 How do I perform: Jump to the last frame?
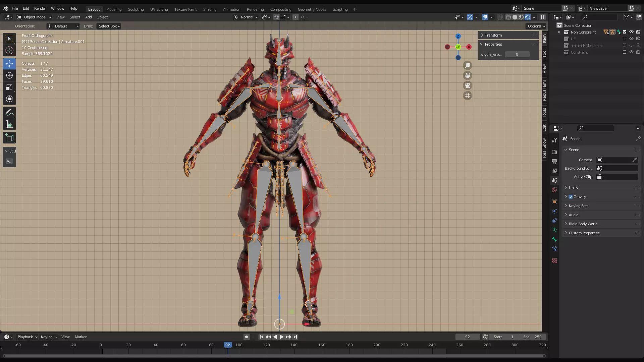coord(295,337)
